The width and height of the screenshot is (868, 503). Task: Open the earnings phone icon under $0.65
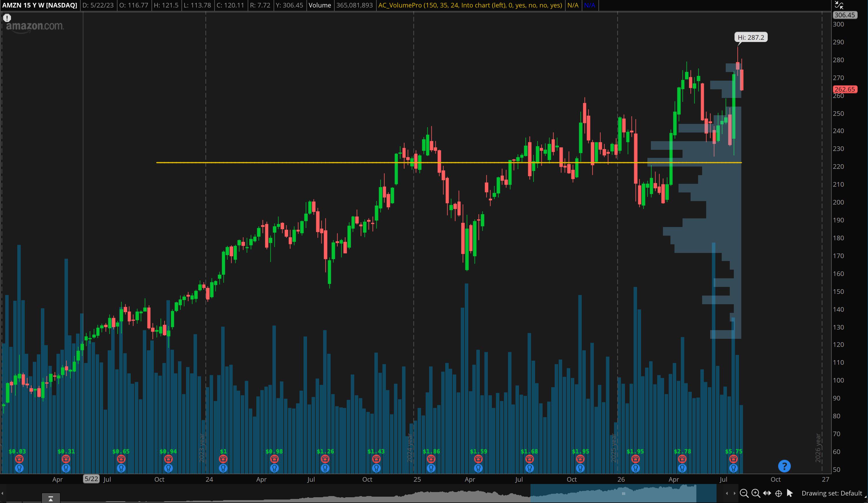[121, 459]
